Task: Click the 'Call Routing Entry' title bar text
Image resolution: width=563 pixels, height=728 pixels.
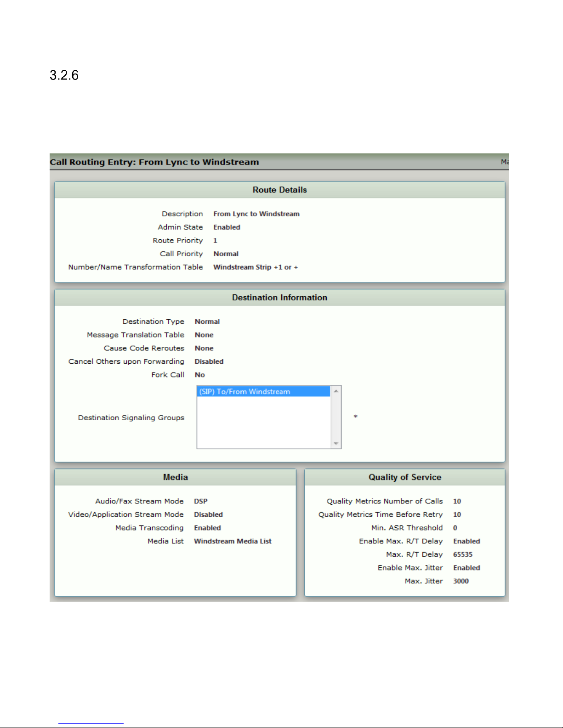Action: [154, 162]
